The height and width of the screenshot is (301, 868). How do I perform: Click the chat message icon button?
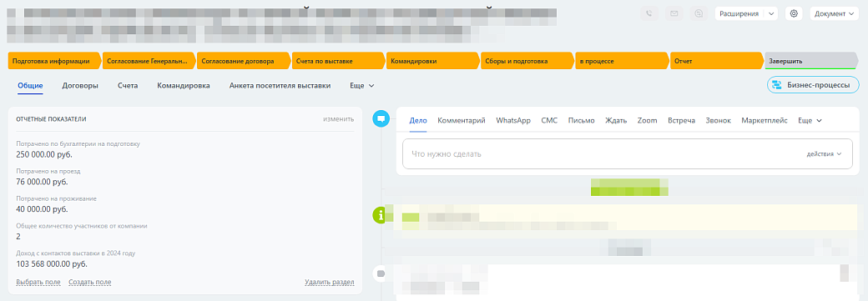[699, 14]
